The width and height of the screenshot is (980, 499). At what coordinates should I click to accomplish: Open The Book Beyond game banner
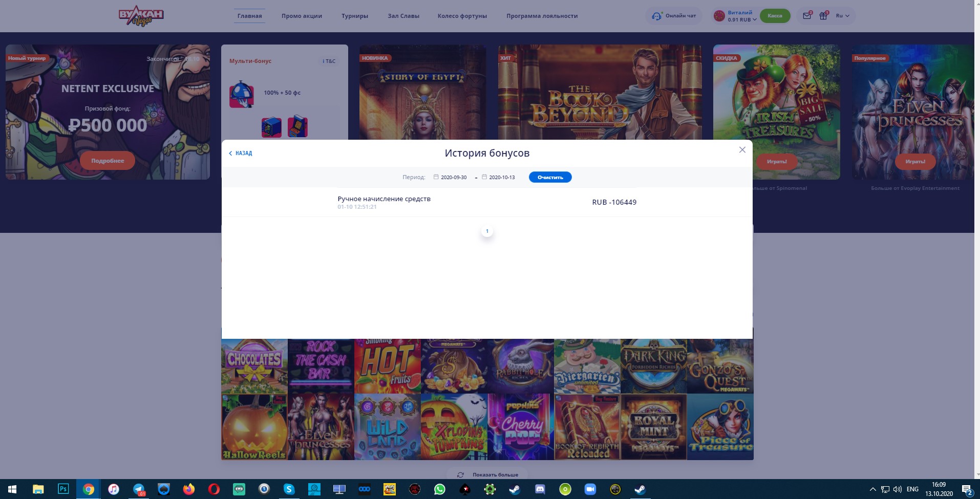coord(600,92)
